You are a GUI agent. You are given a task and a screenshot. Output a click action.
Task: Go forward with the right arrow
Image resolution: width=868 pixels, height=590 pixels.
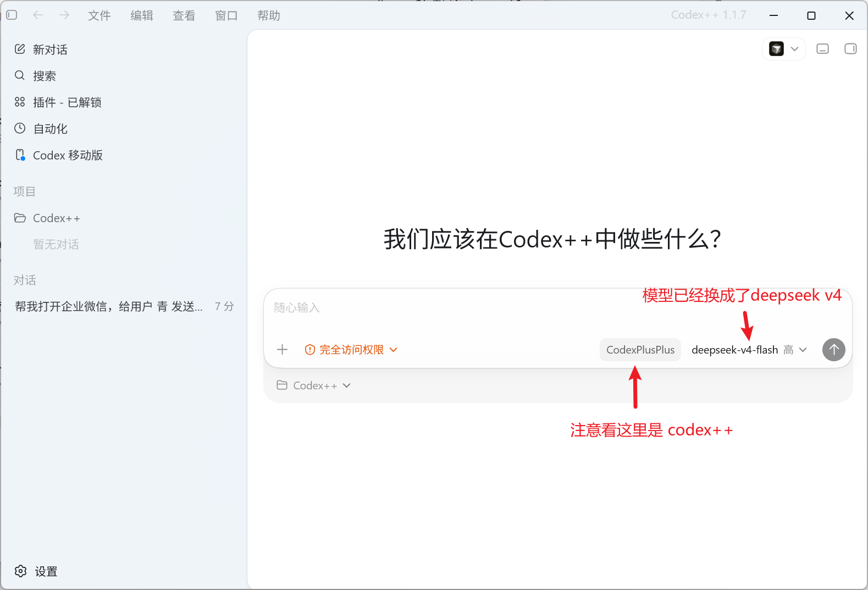64,15
